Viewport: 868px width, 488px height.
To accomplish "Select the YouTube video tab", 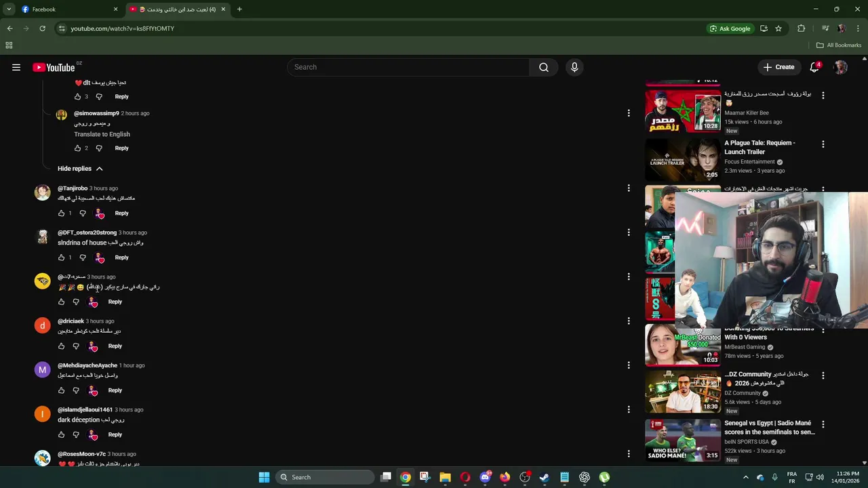I will (x=178, y=9).
